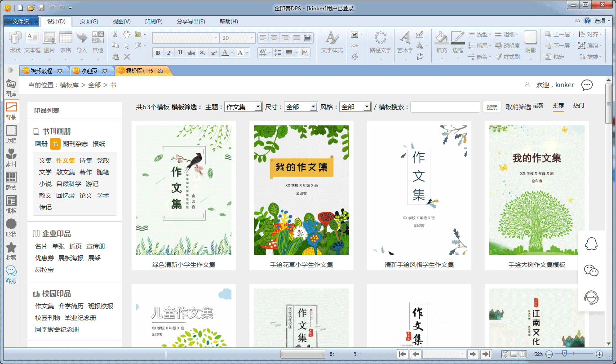Expand the 主题 theme dropdown
This screenshot has width=616, height=364.
click(x=258, y=107)
